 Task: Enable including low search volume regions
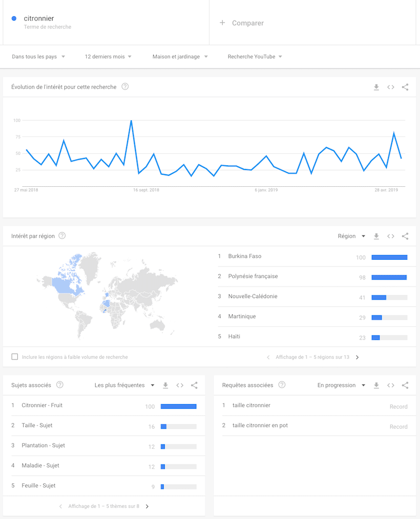click(x=15, y=357)
